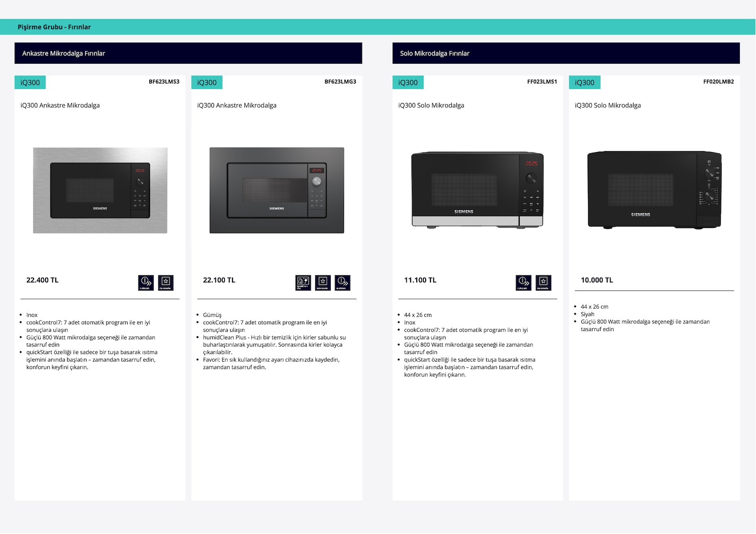Click 'iQ300 Ankastre Mikrodalga' title on BF623LMG3 card
This screenshot has height=534, width=756.
tap(237, 105)
